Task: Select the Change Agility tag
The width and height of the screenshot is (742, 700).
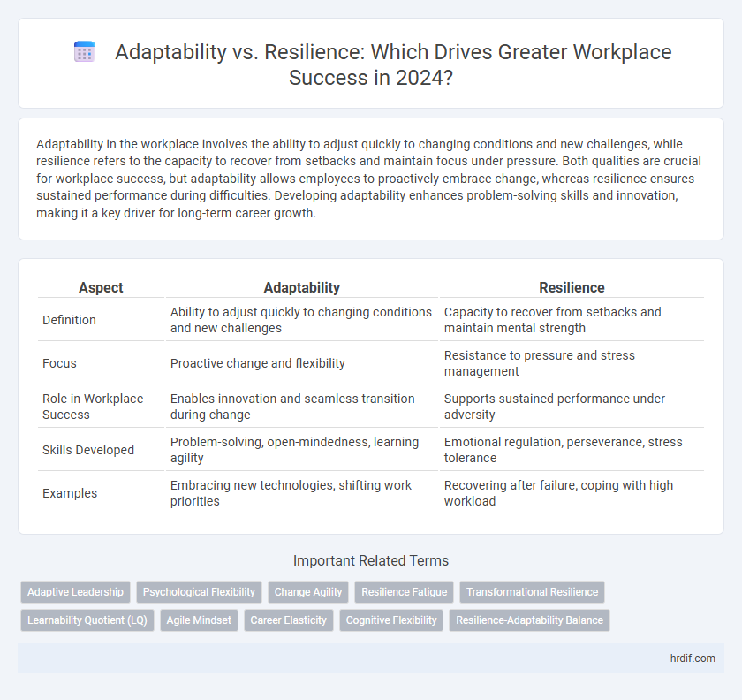Action: (x=308, y=592)
